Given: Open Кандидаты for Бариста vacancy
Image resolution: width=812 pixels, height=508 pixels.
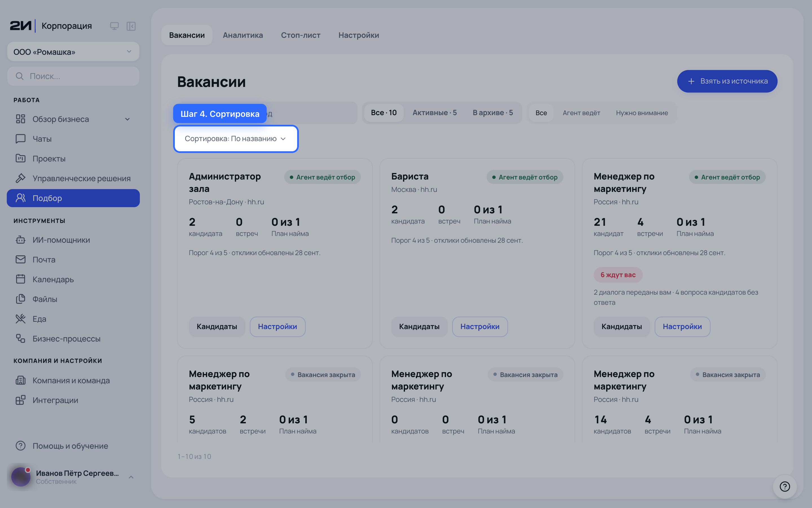Looking at the screenshot, I should coord(419,327).
